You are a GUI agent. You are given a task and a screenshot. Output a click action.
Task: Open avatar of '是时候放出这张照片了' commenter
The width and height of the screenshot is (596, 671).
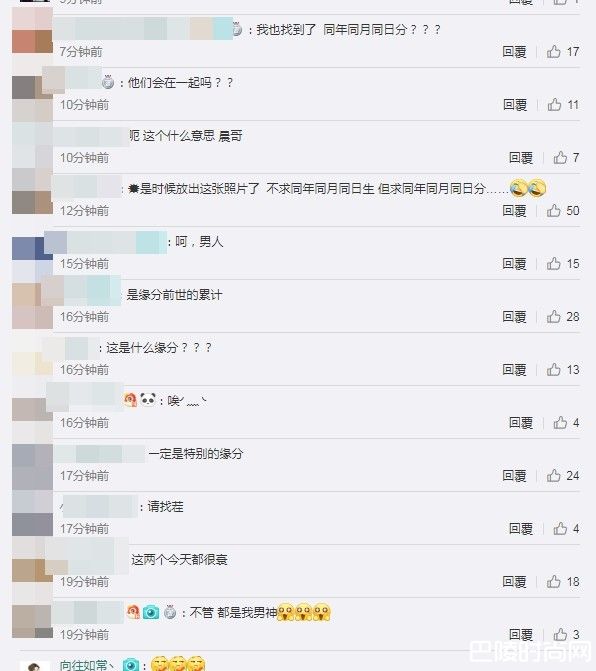tap(32, 191)
